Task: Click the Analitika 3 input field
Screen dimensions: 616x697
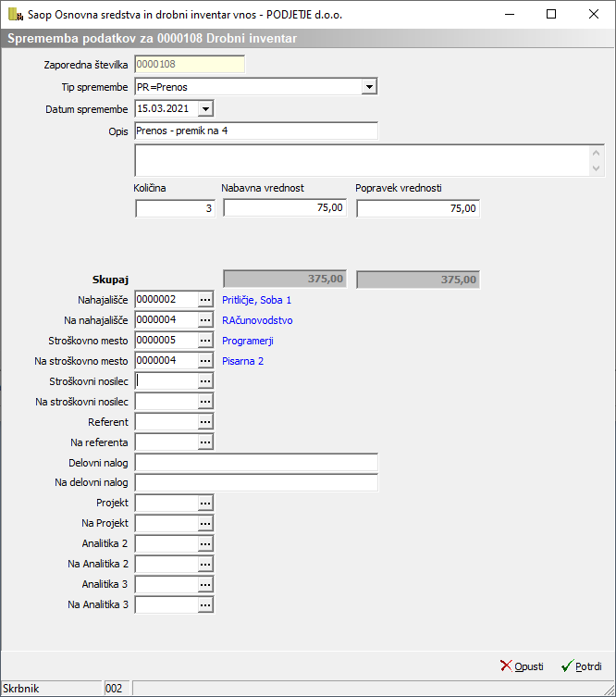Action: pos(166,585)
